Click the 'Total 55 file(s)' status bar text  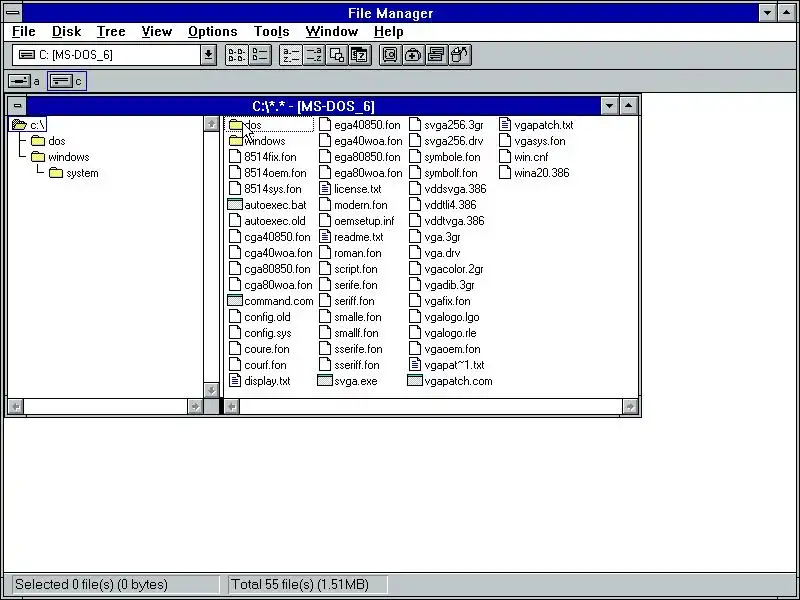(x=299, y=585)
